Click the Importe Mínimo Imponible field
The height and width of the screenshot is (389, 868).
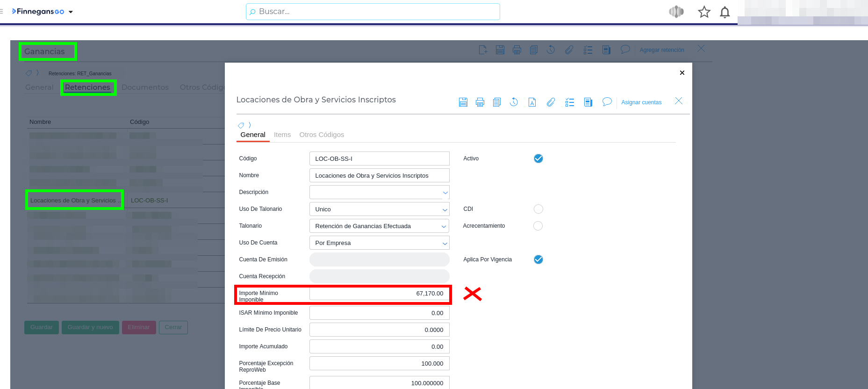click(379, 294)
